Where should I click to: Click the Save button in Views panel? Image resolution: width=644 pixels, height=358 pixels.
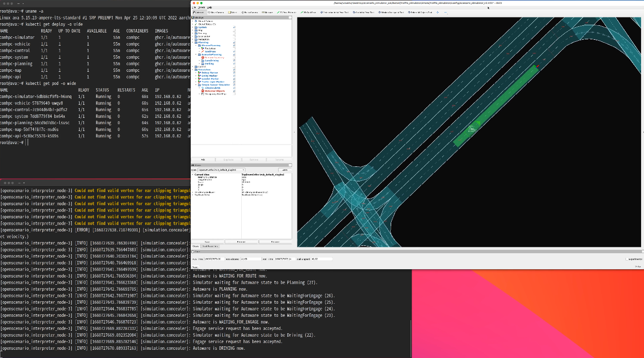pyautogui.click(x=207, y=242)
